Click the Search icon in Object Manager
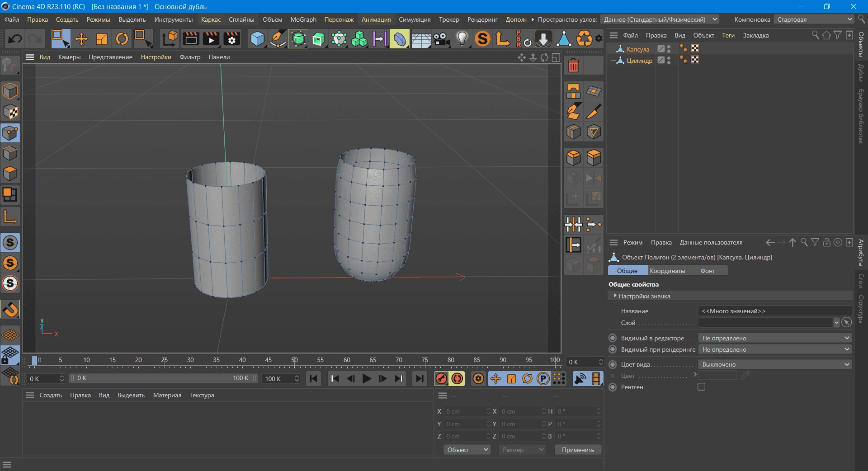Image resolution: width=868 pixels, height=471 pixels. [815, 35]
